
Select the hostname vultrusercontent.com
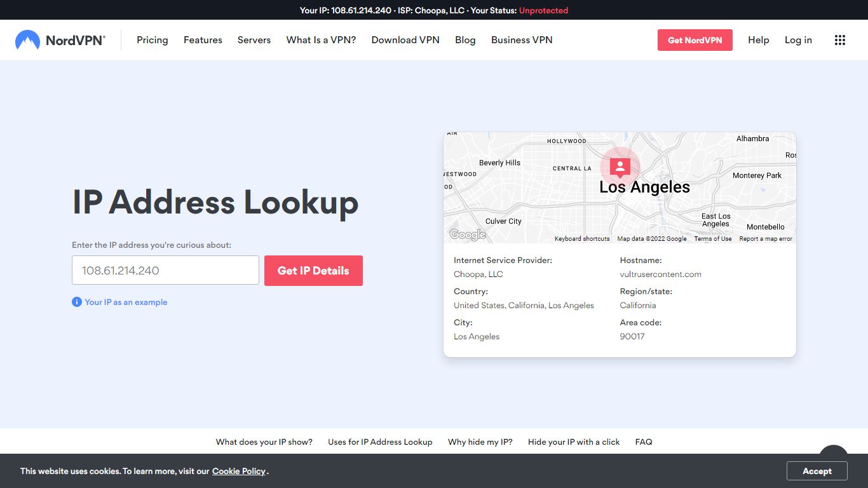coord(661,274)
